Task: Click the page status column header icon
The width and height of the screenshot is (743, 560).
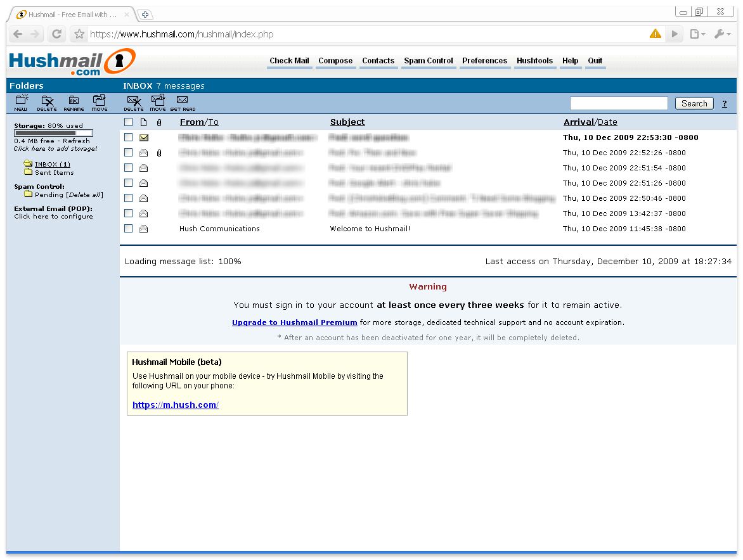Action: point(143,122)
